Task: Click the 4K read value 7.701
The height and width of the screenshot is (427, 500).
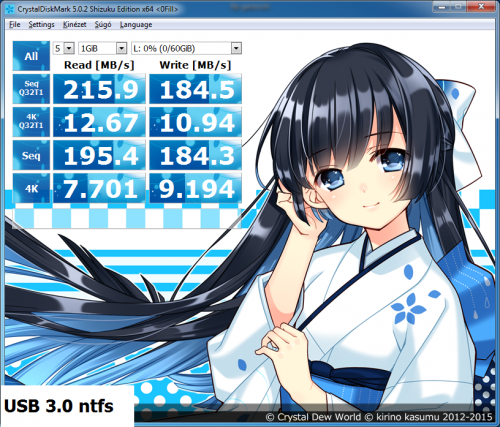Action: [x=99, y=188]
